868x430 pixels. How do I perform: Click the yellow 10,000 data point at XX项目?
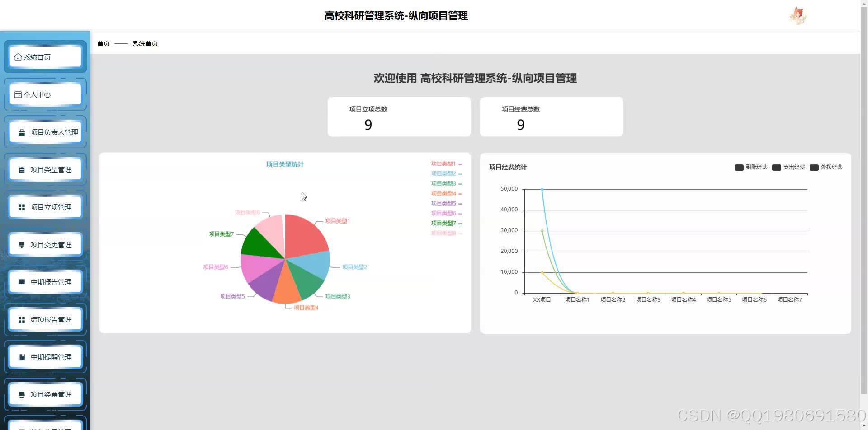pyautogui.click(x=542, y=272)
